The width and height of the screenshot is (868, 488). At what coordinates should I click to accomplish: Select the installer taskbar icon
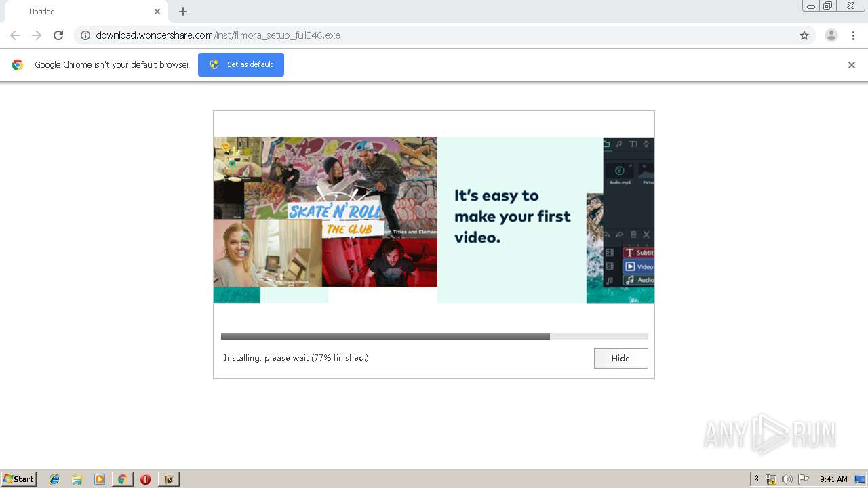click(x=169, y=479)
